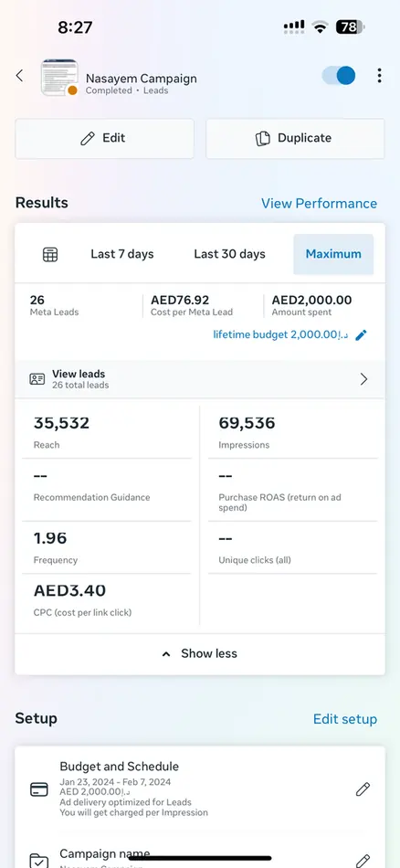
Task: Edit Budget and Schedule with the pencil
Action: [363, 789]
